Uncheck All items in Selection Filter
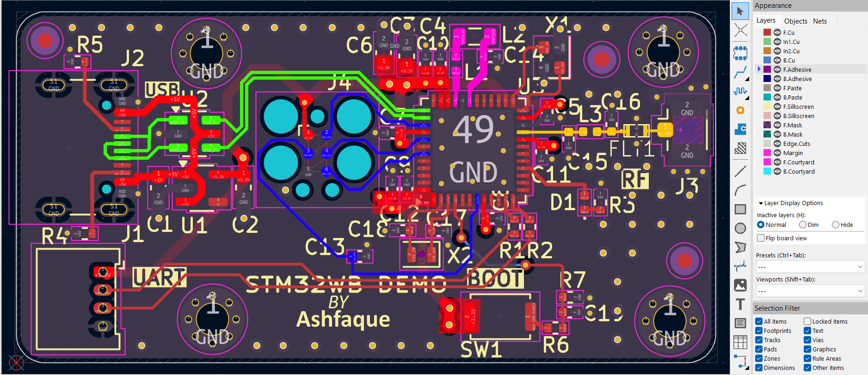The image size is (868, 375). 759,321
